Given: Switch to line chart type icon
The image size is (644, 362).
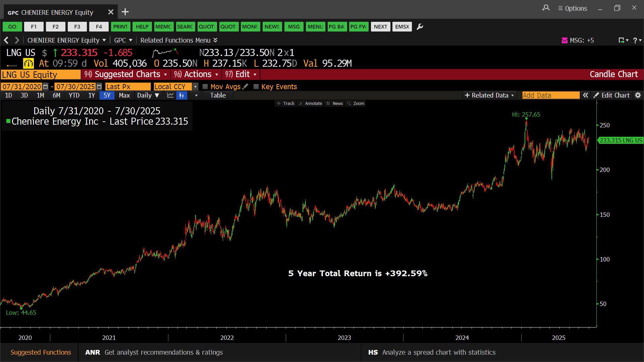Looking at the screenshot, I should pos(170,95).
